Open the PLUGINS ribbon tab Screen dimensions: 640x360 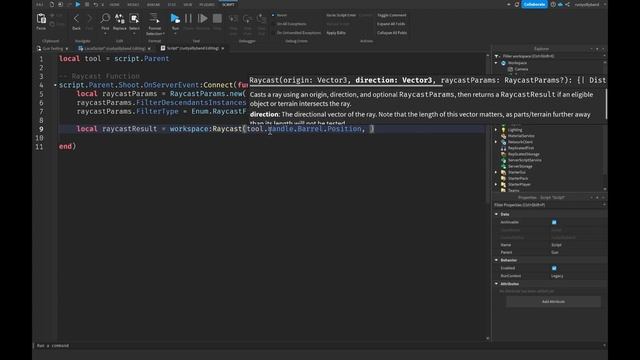(x=207, y=4)
